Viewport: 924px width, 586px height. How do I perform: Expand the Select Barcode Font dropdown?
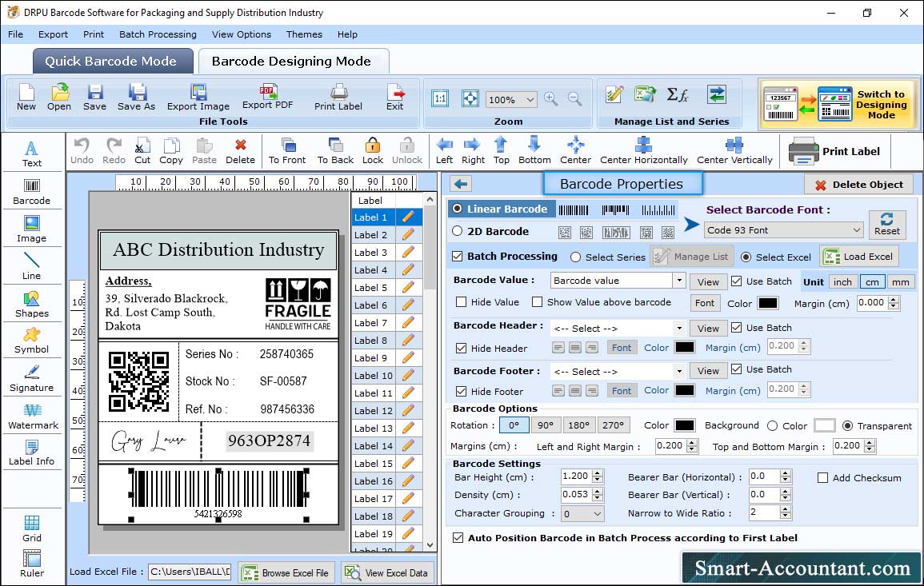point(856,230)
